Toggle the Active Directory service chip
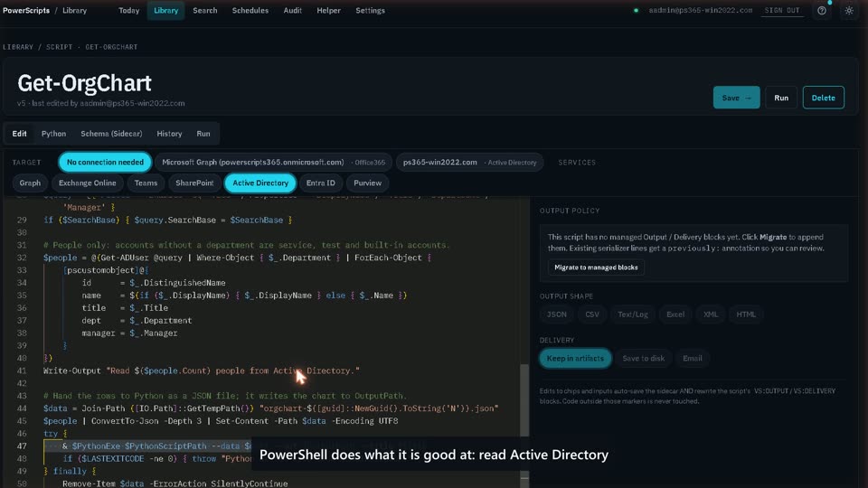 coord(260,183)
